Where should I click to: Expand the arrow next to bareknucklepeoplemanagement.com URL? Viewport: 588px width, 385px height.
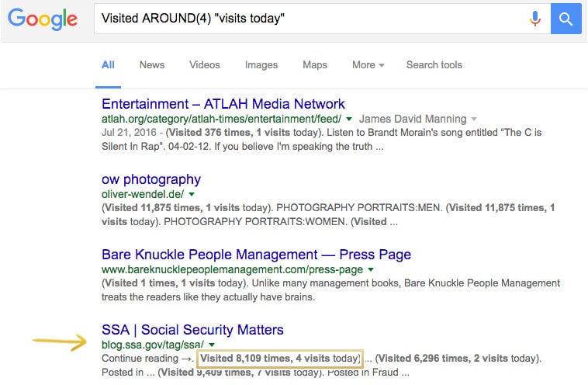click(371, 269)
